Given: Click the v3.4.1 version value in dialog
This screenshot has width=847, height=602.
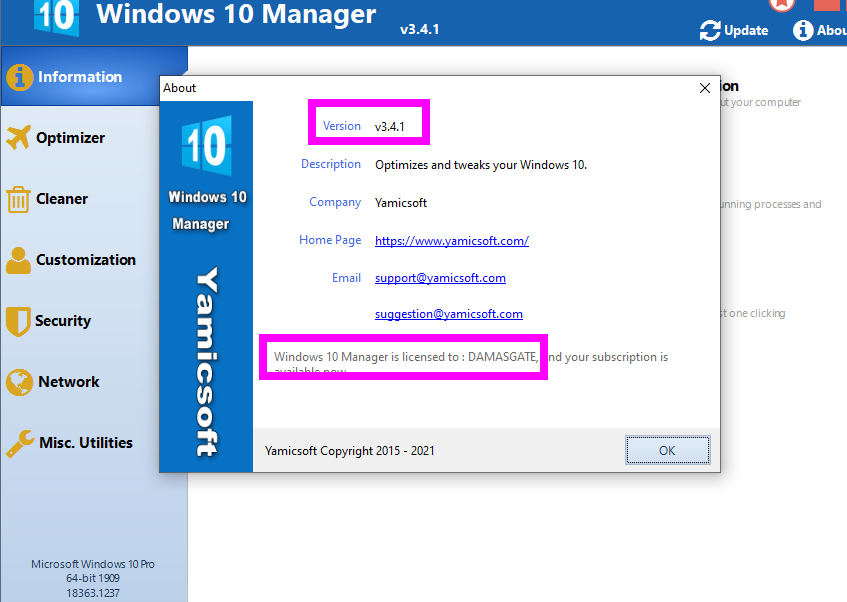Looking at the screenshot, I should (x=389, y=126).
